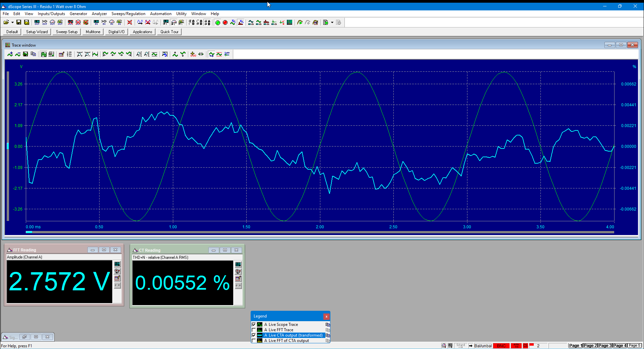
Task: Expand the open-file dropdown arrow
Action: tap(12, 22)
